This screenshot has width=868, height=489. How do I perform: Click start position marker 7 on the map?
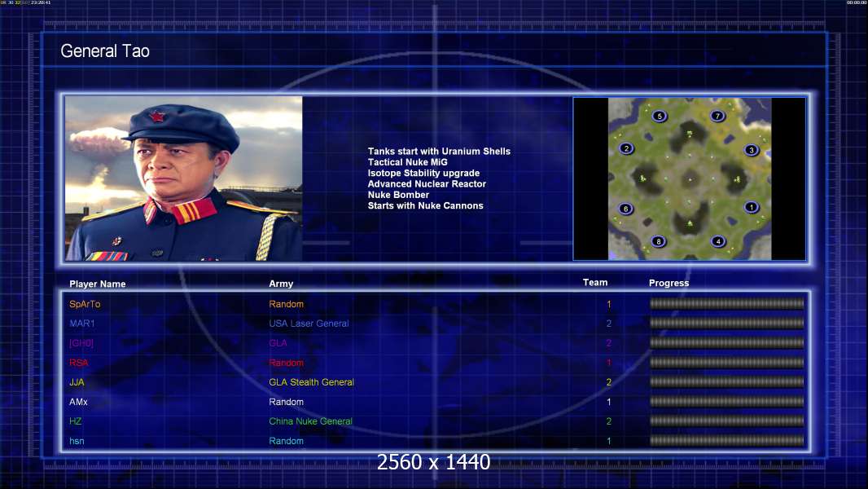tap(717, 117)
